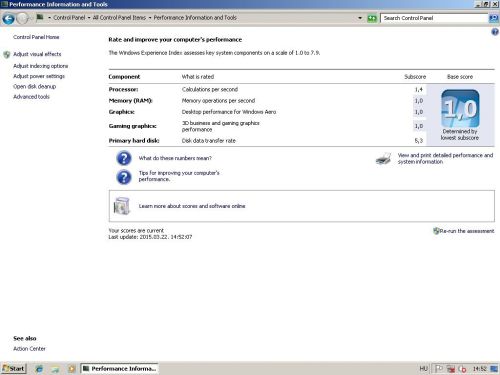This screenshot has height=375, width=500.
Task: Click 'Calculations per second' text
Action: point(210,89)
